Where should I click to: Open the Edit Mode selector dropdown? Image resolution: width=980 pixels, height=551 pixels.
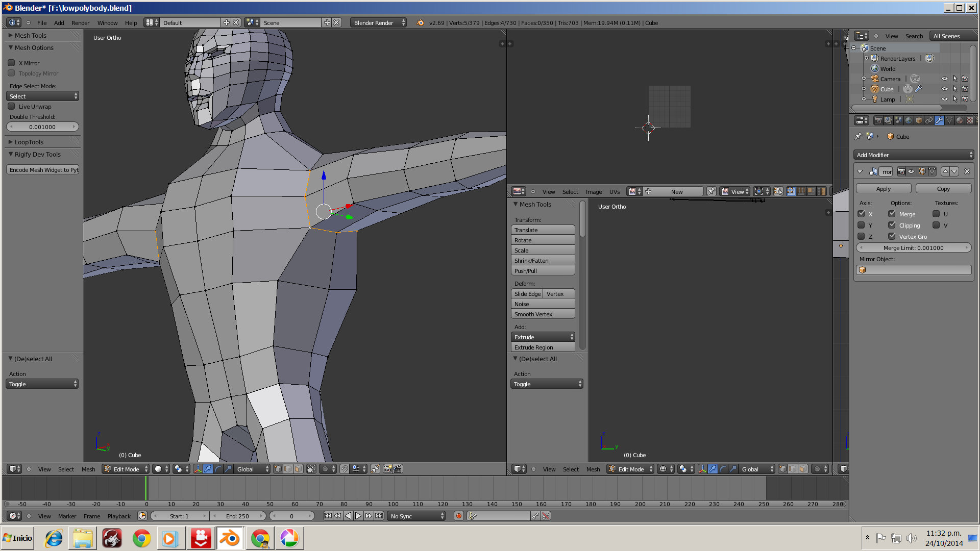pyautogui.click(x=126, y=469)
